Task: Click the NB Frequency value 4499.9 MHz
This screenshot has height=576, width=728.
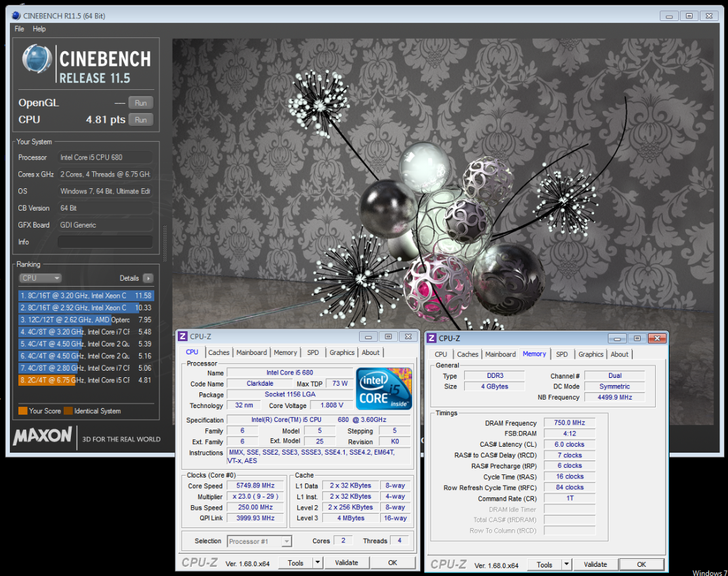Action: [614, 398]
